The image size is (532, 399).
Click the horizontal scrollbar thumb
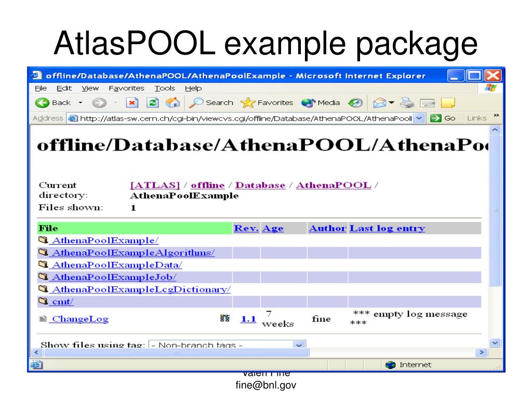point(176,352)
